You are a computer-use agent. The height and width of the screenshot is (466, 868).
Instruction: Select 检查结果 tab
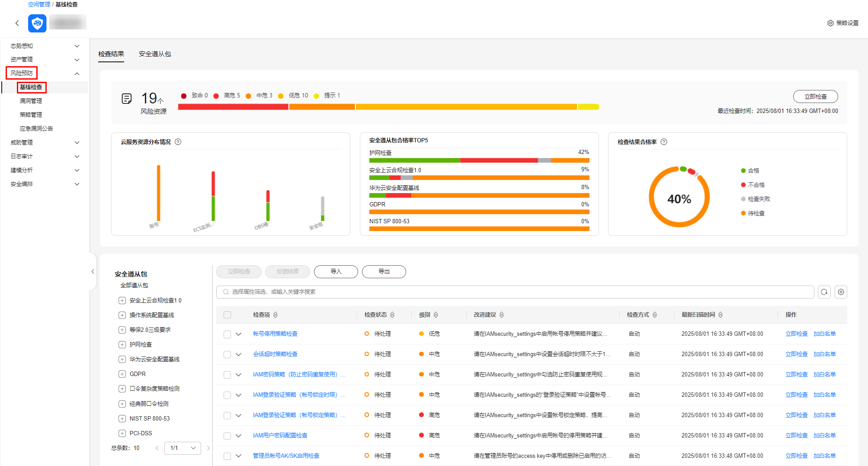(x=111, y=54)
